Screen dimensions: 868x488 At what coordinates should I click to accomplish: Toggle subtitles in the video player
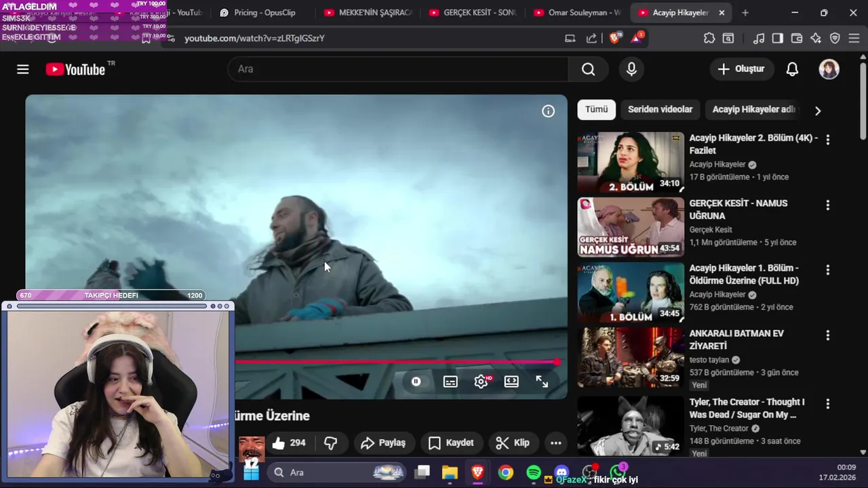(450, 382)
